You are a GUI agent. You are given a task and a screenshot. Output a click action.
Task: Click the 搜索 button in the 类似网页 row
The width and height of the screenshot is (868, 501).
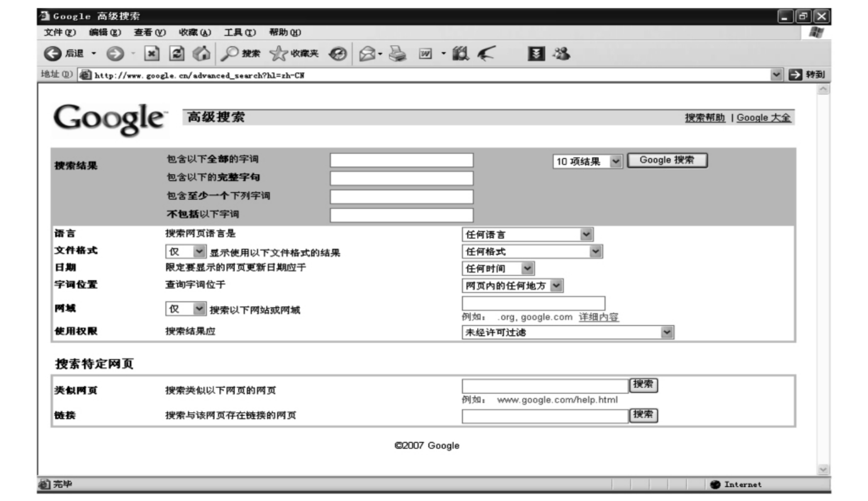pos(644,385)
